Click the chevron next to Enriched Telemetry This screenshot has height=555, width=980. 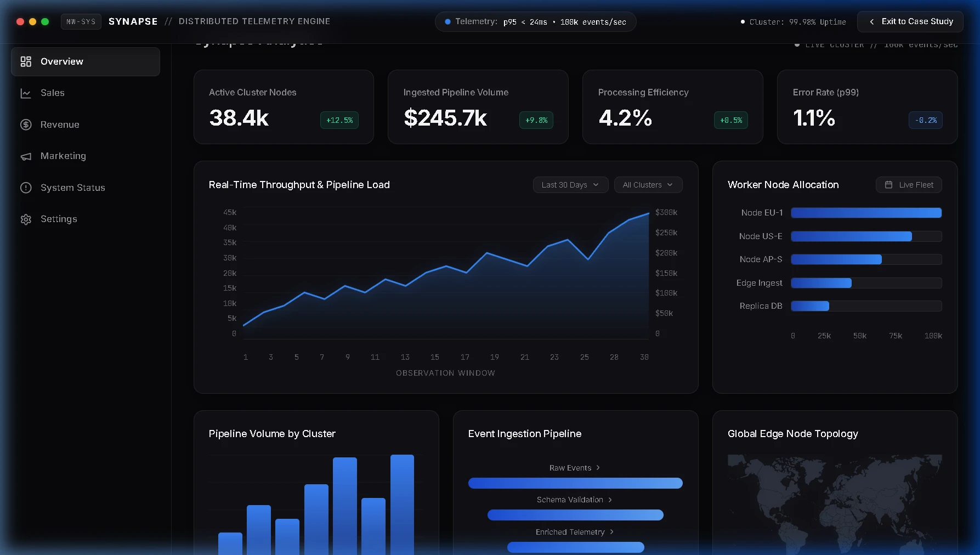click(611, 532)
